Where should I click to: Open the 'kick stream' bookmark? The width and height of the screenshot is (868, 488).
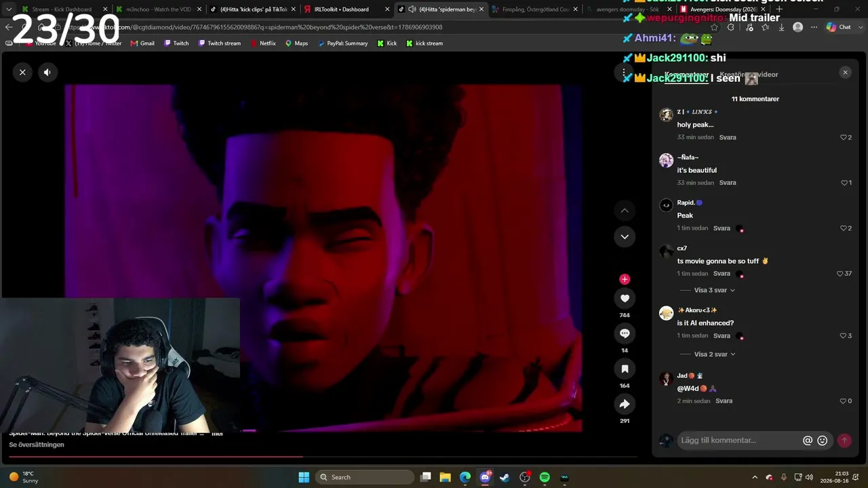coord(425,43)
